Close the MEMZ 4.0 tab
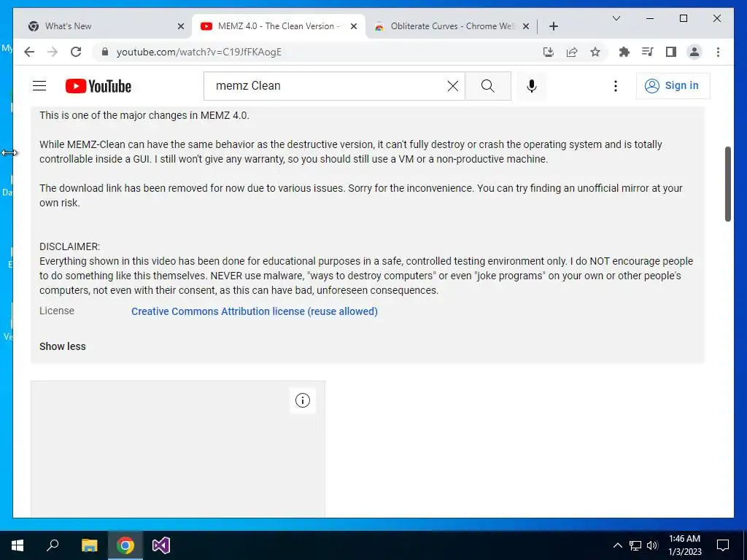This screenshot has width=747, height=560. point(354,26)
